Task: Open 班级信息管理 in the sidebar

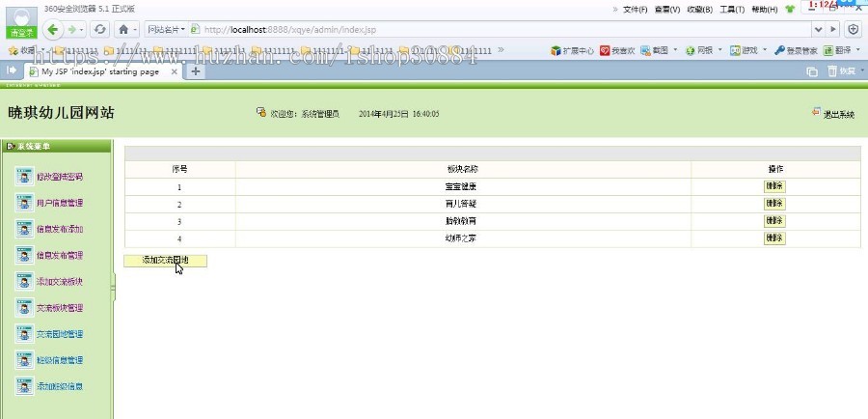Action: [x=60, y=360]
